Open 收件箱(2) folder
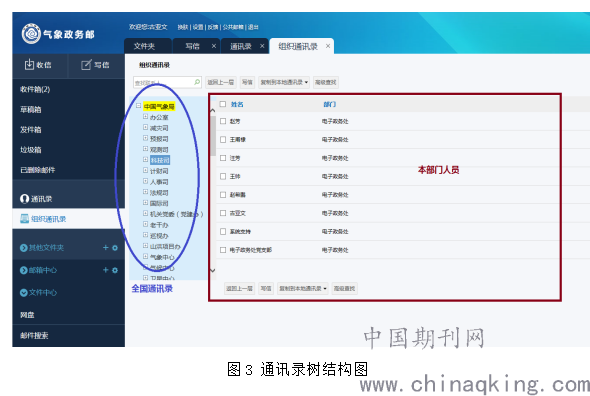The image size is (590, 396). point(35,89)
